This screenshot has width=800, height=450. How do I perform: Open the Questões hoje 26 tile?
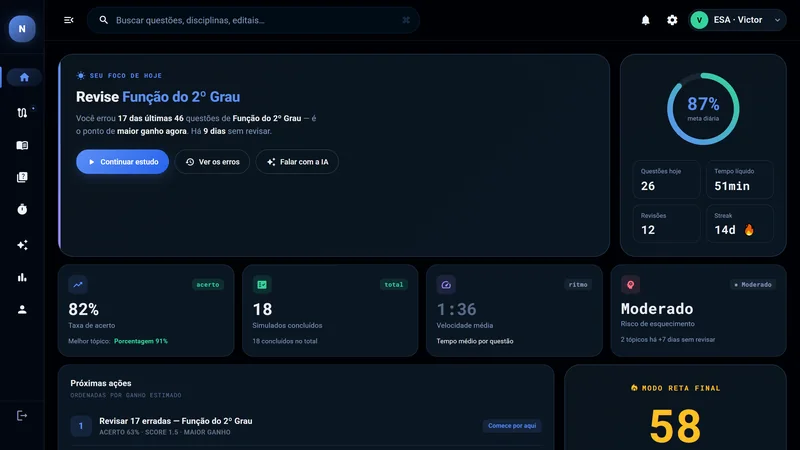point(666,180)
